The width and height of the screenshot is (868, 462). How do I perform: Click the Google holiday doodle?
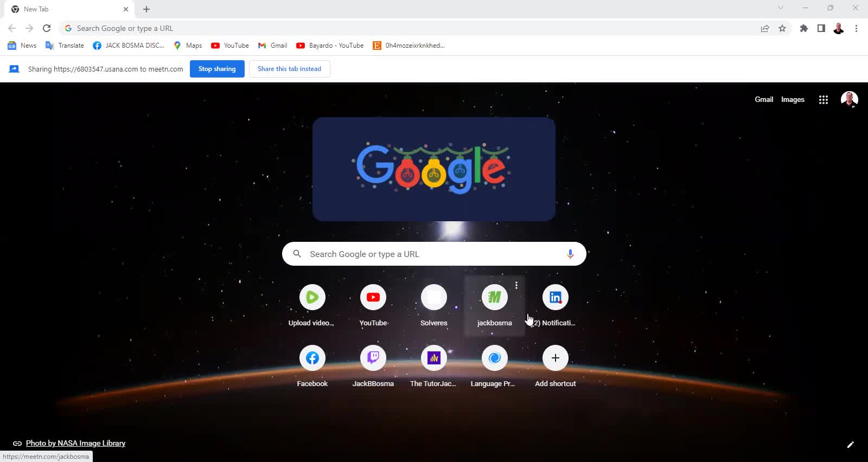pos(434,169)
